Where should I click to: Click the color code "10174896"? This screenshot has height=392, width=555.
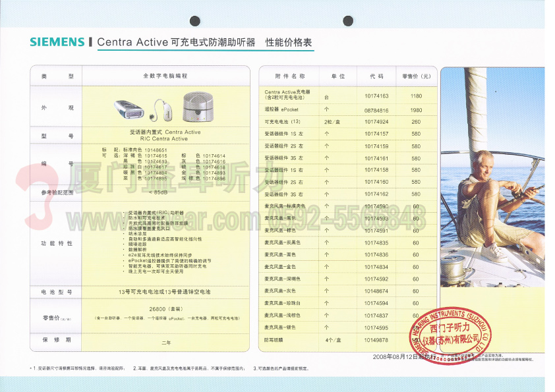[x=214, y=179]
